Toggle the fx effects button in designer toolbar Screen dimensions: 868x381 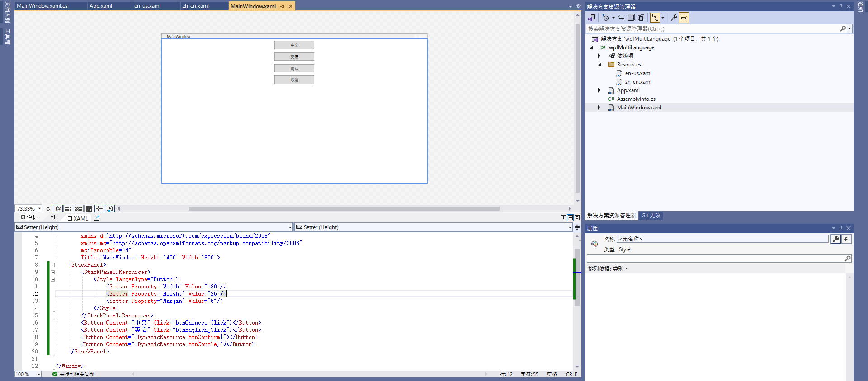click(57, 209)
